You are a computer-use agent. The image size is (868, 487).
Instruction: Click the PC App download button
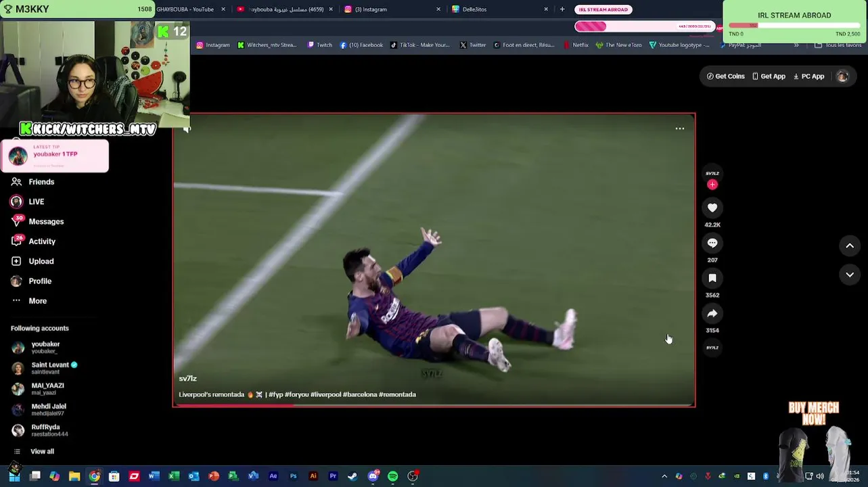tap(808, 76)
